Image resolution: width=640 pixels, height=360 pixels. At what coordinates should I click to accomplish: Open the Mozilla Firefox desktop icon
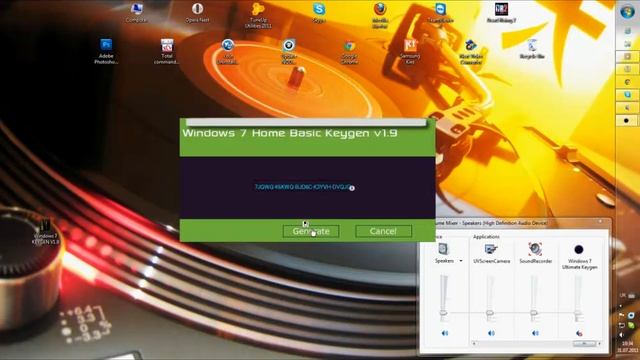(380, 16)
